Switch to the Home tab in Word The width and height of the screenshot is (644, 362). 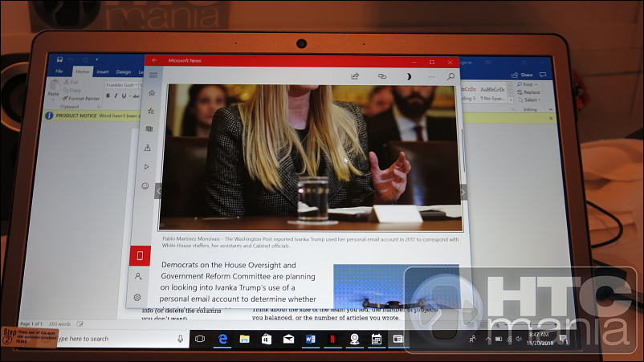pyautogui.click(x=82, y=71)
